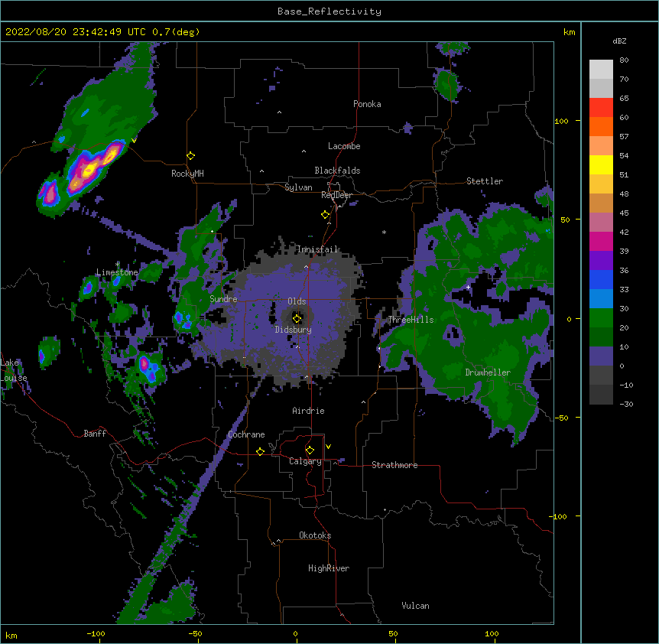Click the RedDeer label

coord(336,195)
